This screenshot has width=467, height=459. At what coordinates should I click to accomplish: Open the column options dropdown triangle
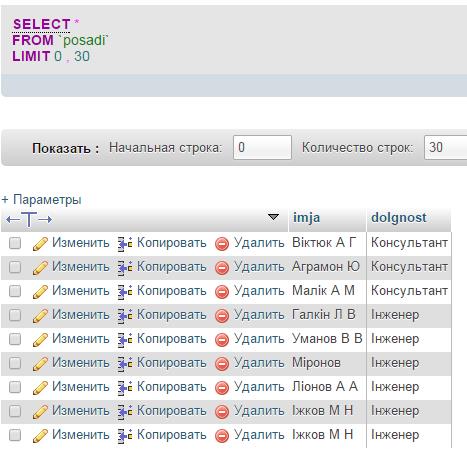pos(273,217)
